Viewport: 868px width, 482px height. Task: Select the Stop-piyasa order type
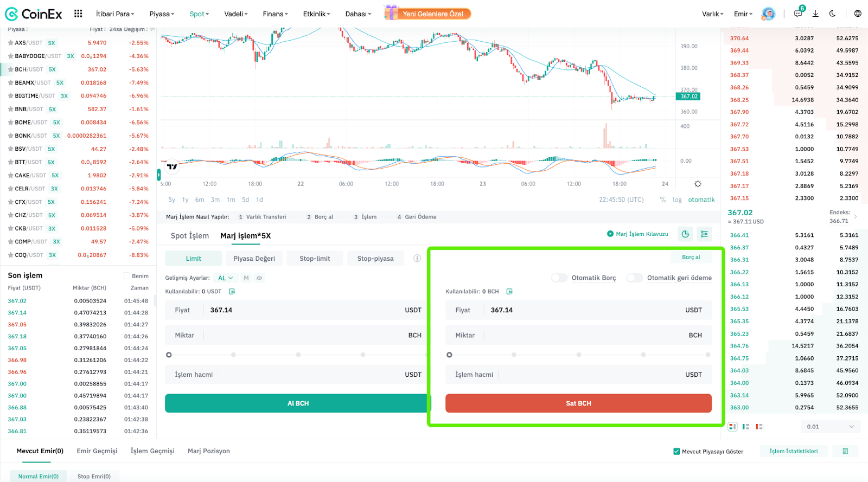375,259
